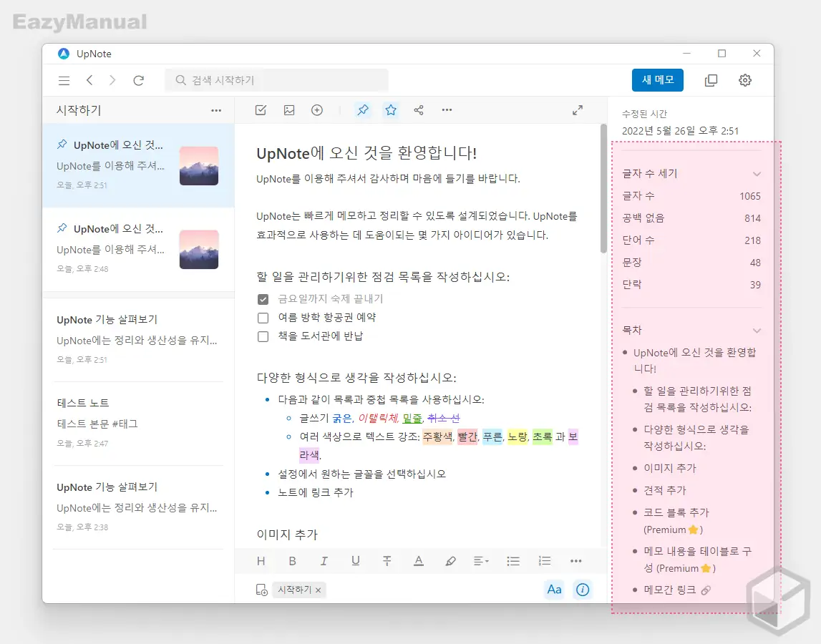
Task: Toggle the star bookmark icon
Action: pyautogui.click(x=391, y=110)
